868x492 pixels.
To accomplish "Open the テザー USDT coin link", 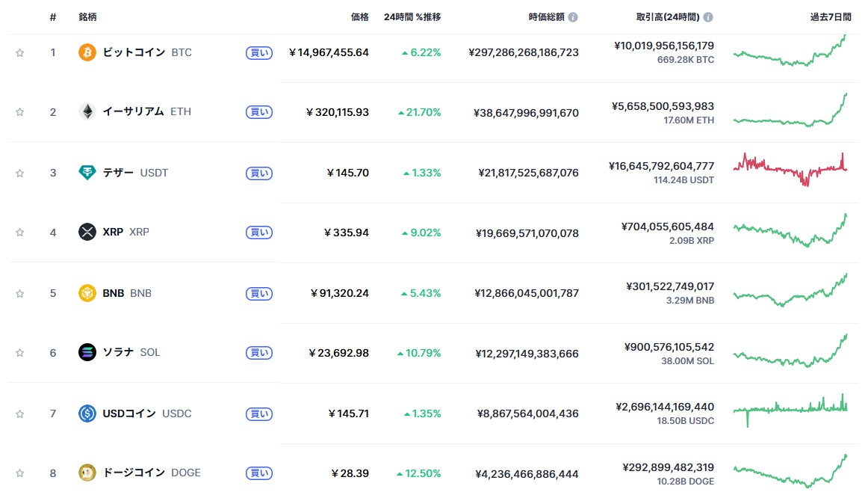I will 135,173.
